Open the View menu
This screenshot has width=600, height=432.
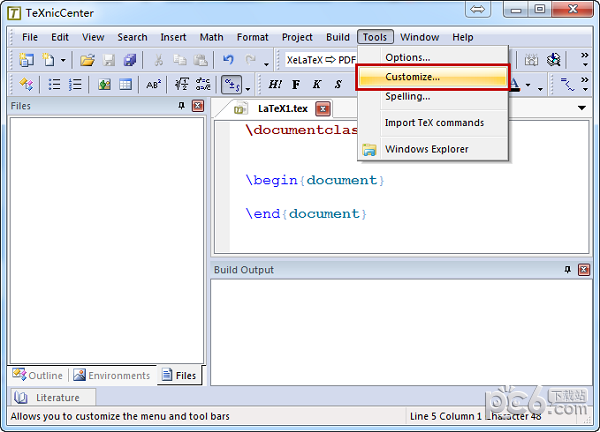pyautogui.click(x=93, y=37)
